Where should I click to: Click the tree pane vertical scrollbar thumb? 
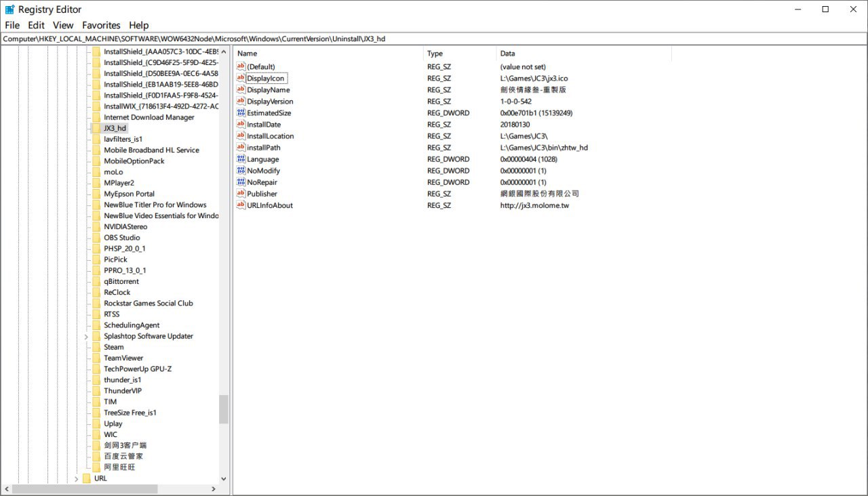[224, 409]
